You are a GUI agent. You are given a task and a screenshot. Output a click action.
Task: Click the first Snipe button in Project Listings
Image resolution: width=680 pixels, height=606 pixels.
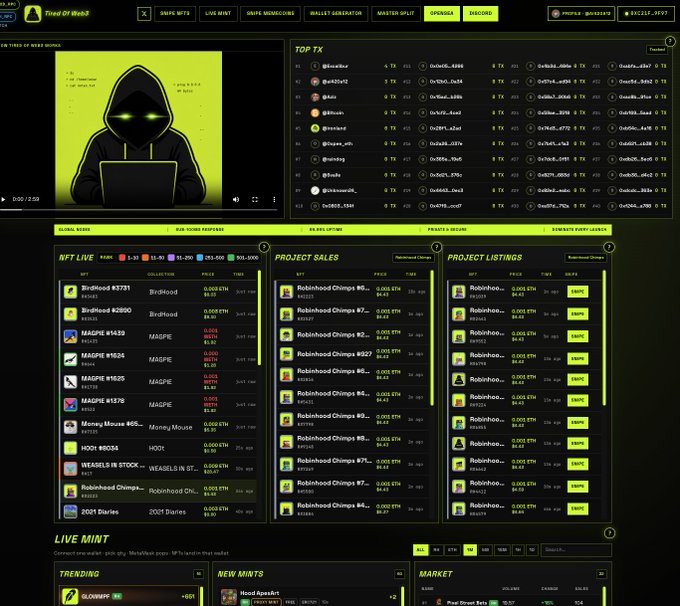578,292
